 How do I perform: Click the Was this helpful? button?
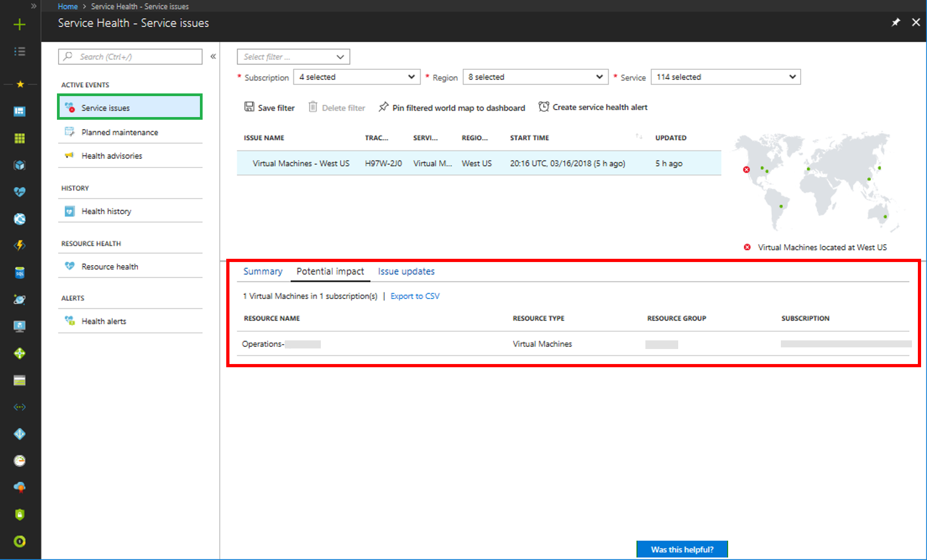tap(682, 549)
